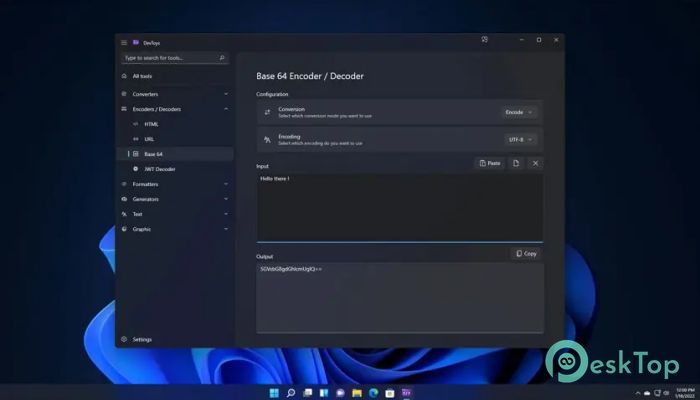Click the search magnifier in the tools search box
The width and height of the screenshot is (700, 400).
222,58
